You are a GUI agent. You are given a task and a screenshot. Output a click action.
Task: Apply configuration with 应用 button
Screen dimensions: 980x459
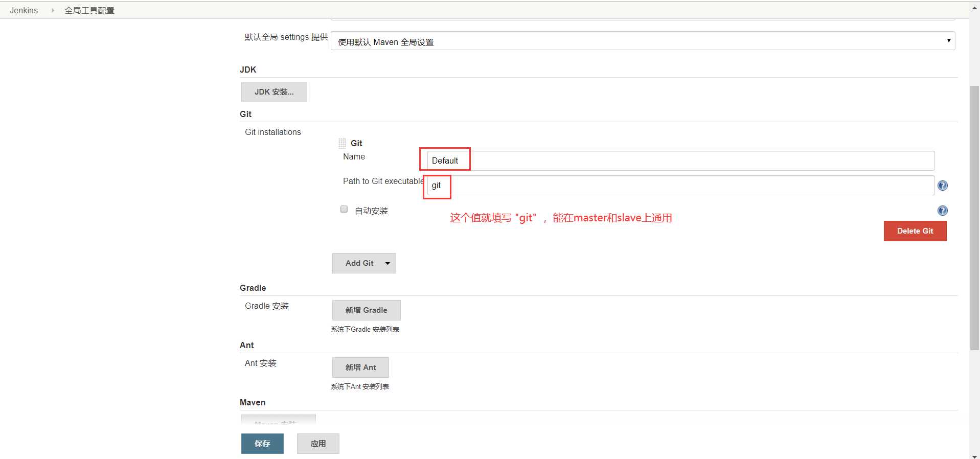pyautogui.click(x=318, y=444)
